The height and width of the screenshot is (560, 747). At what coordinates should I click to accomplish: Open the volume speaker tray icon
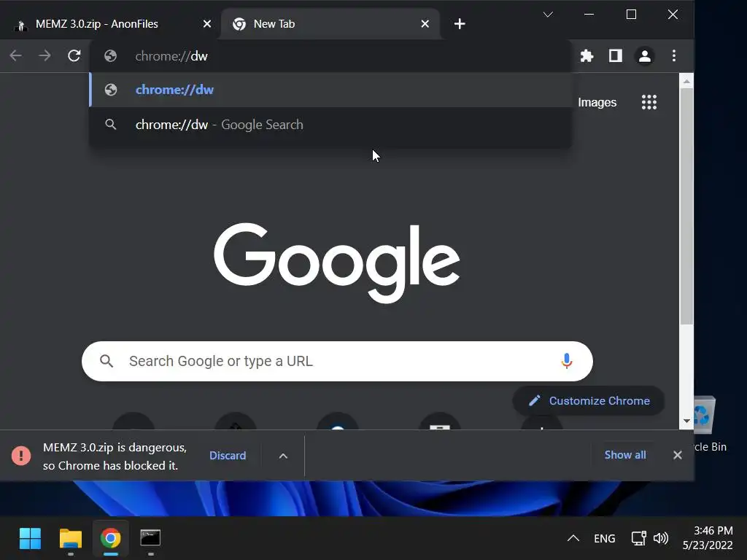[x=660, y=539]
